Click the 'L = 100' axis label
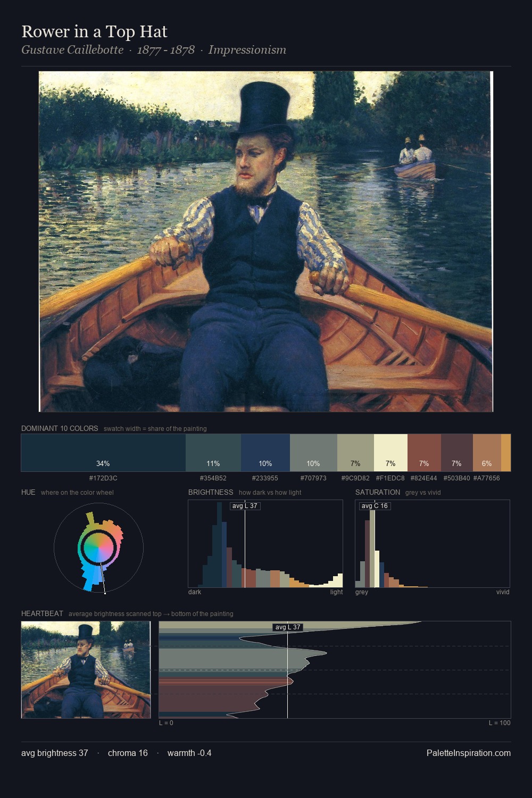This screenshot has width=532, height=798. pyautogui.click(x=500, y=723)
